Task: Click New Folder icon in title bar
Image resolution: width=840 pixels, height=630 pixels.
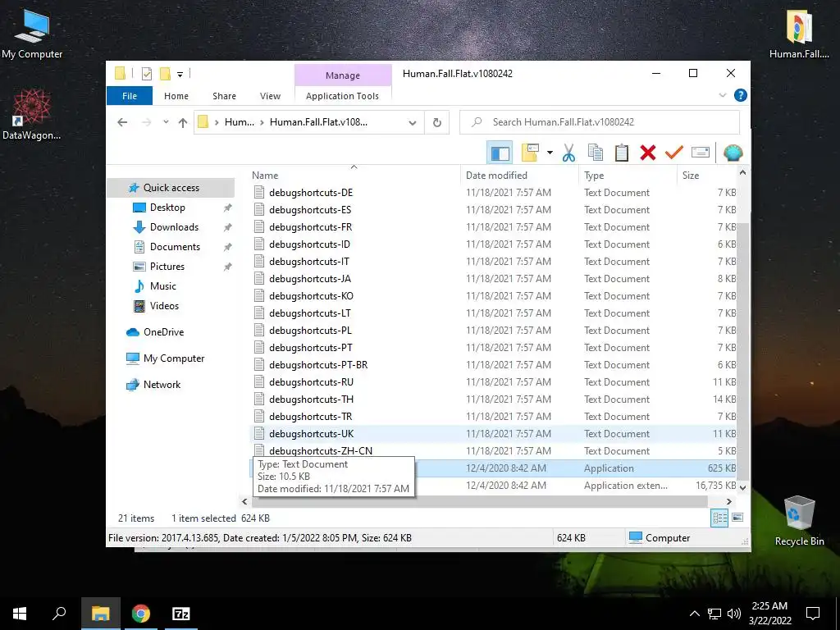Action: pyautogui.click(x=166, y=74)
